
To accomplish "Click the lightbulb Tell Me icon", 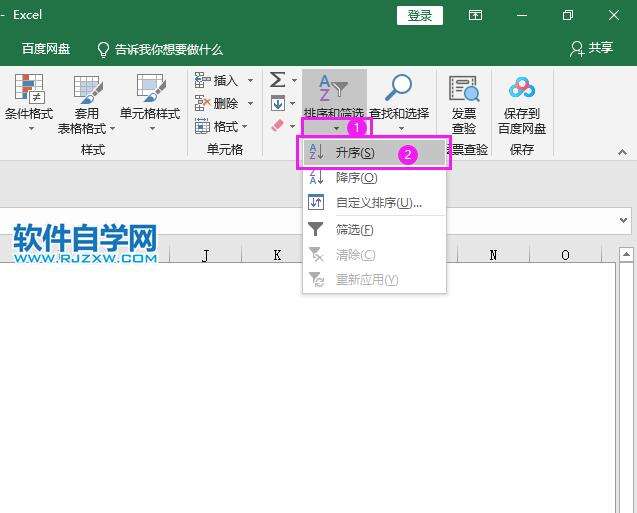I will click(103, 50).
